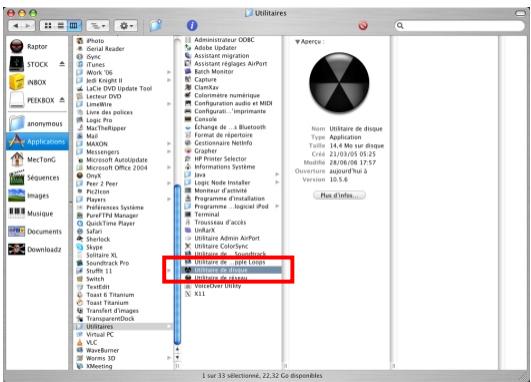Image resolution: width=531 pixels, height=382 pixels.
Task: Open Documents folder in sidebar
Action: click(37, 232)
